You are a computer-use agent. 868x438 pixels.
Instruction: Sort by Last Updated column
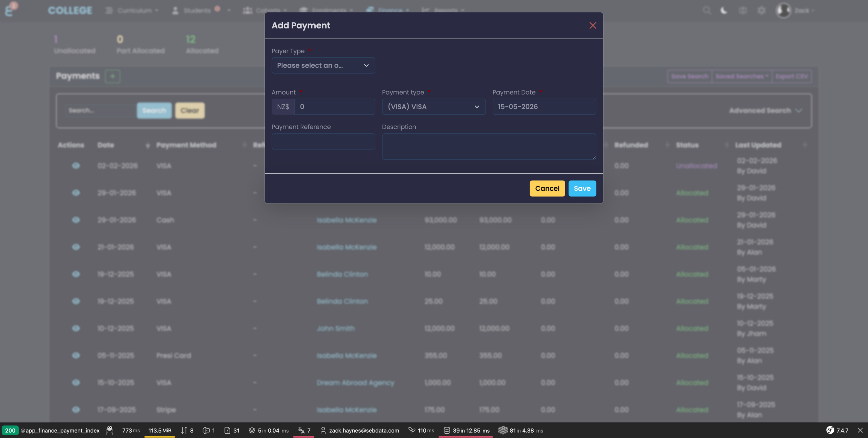771,145
